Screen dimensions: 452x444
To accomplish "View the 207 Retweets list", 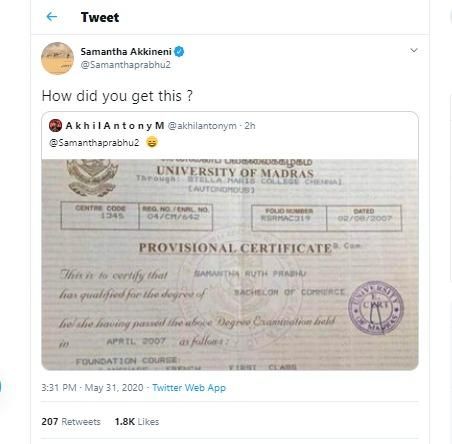I will click(71, 422).
